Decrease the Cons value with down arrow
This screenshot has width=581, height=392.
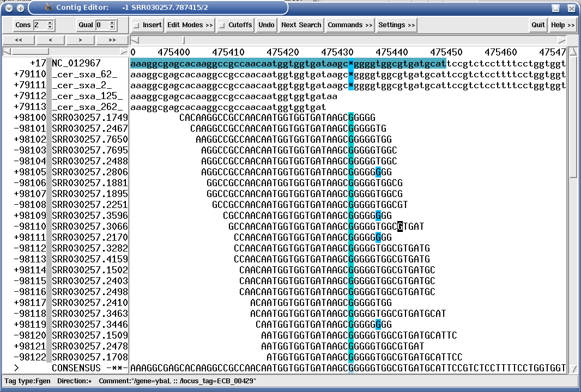coord(50,27)
